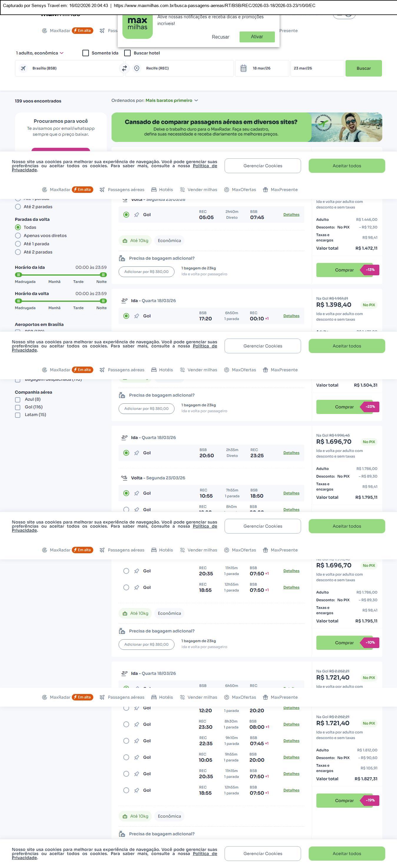The image size is (397, 868).
Task: Filter by Azul airline checkbox
Action: click(x=17, y=400)
